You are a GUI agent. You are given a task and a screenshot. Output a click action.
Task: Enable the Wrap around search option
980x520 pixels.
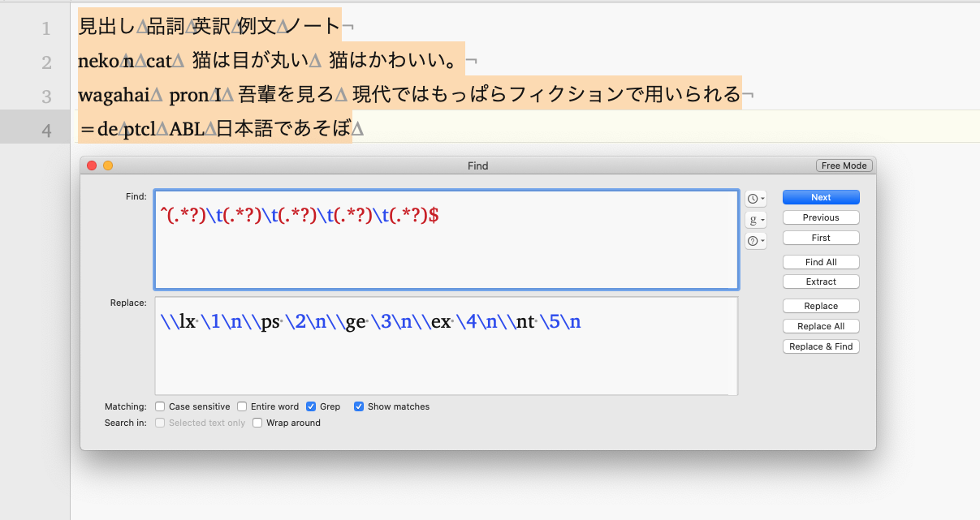(257, 423)
